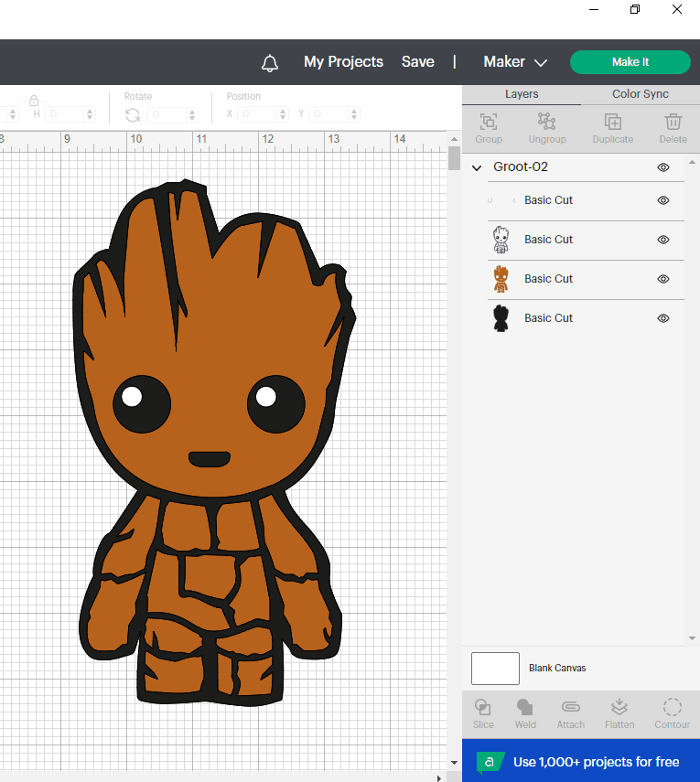The width and height of the screenshot is (700, 782).
Task: Hide the black silhouette Basic Cut layer
Action: (663, 318)
